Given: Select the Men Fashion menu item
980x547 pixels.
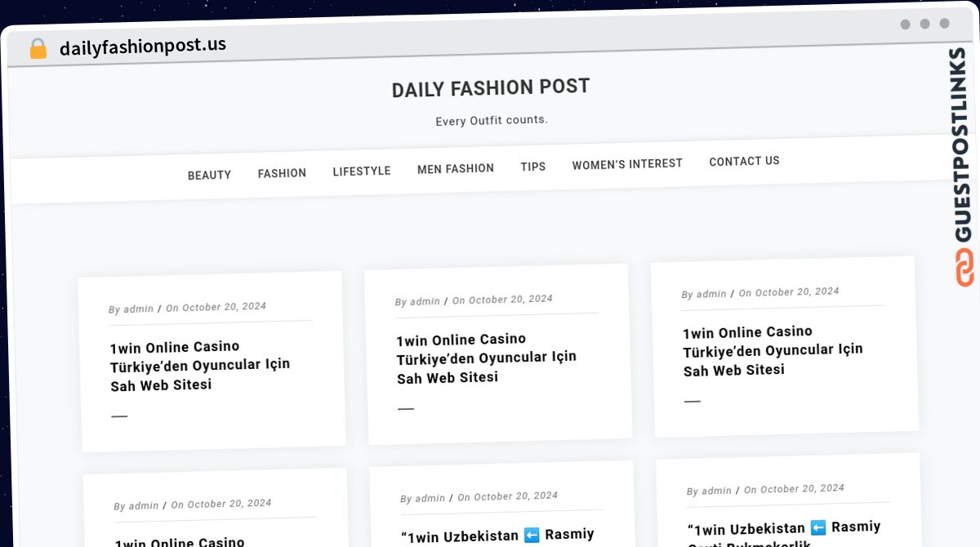Looking at the screenshot, I should (456, 169).
